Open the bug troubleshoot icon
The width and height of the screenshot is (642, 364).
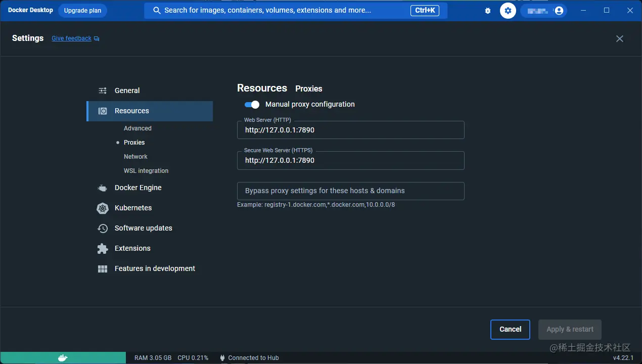[488, 11]
